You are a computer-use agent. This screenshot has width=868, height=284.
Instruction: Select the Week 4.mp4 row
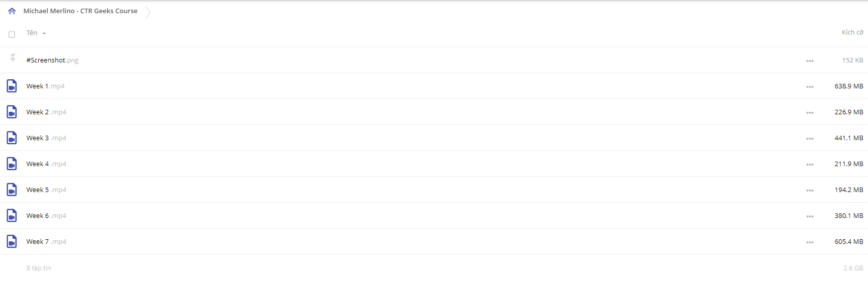(434, 164)
